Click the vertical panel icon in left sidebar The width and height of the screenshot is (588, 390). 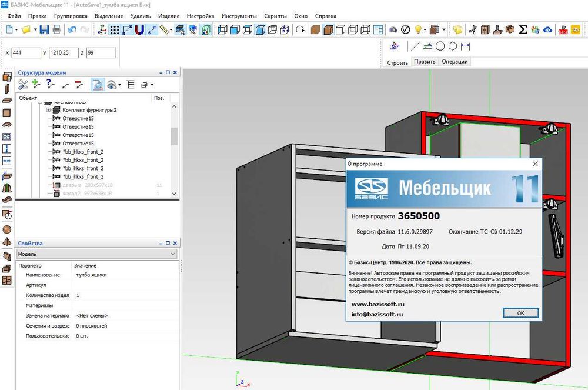tap(6, 89)
